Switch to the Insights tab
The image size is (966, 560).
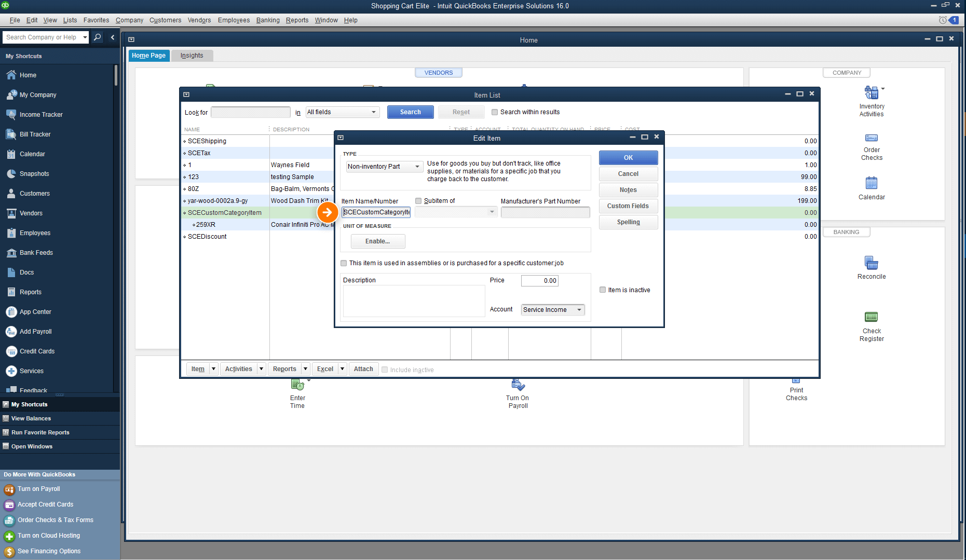pyautogui.click(x=192, y=56)
